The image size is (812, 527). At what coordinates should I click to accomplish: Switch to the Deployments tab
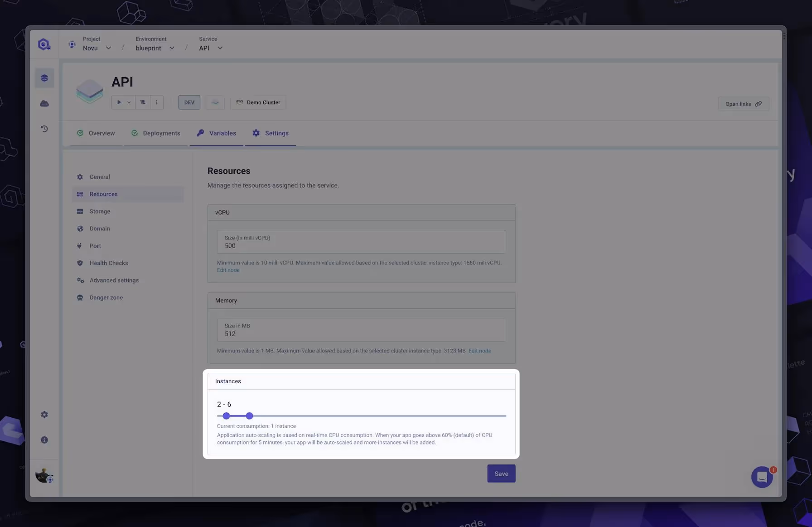point(161,133)
